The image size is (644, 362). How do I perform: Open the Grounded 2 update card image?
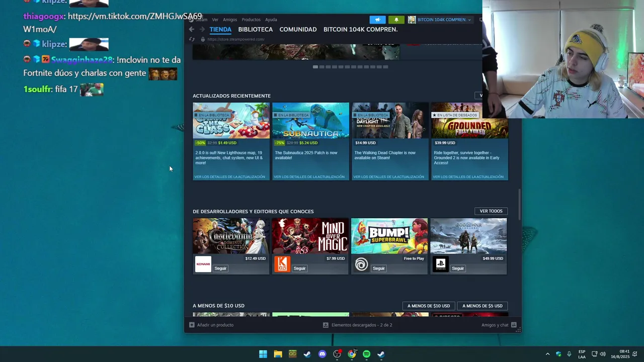tap(469, 121)
